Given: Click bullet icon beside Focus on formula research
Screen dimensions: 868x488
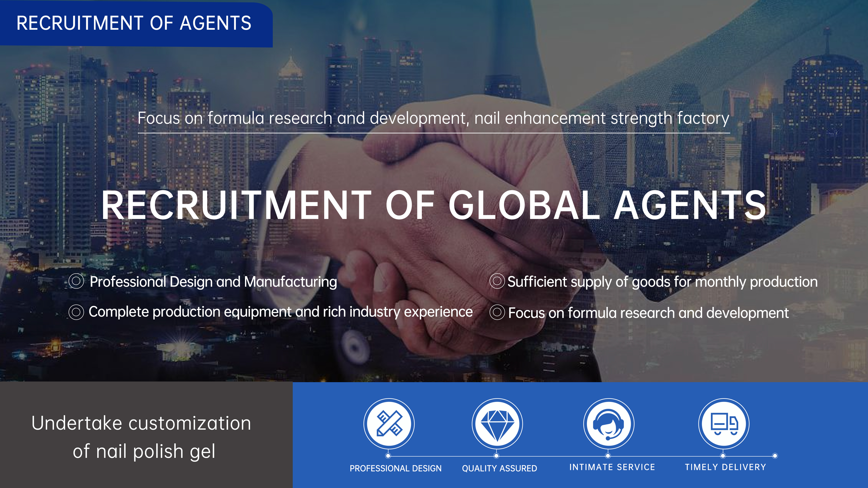Looking at the screenshot, I should tap(497, 312).
